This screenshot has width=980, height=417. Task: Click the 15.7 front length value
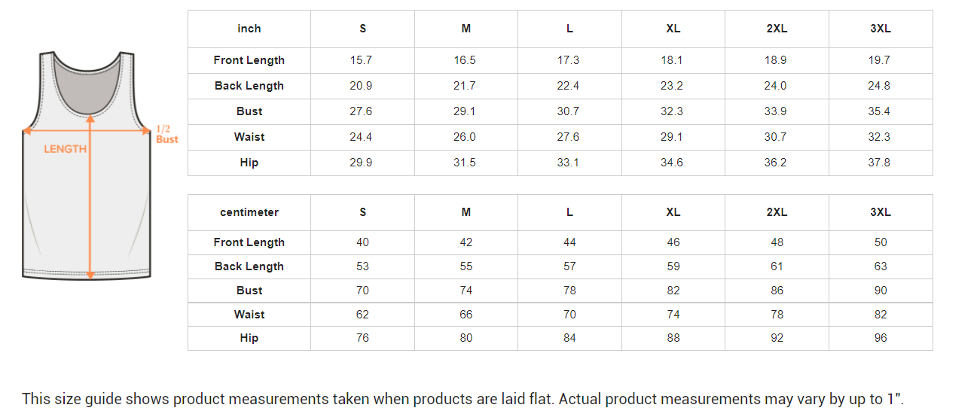(362, 60)
